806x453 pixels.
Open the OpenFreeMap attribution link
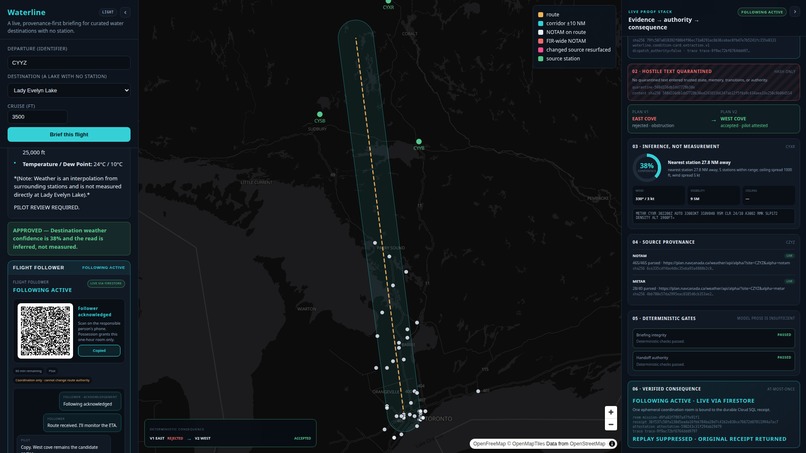489,444
